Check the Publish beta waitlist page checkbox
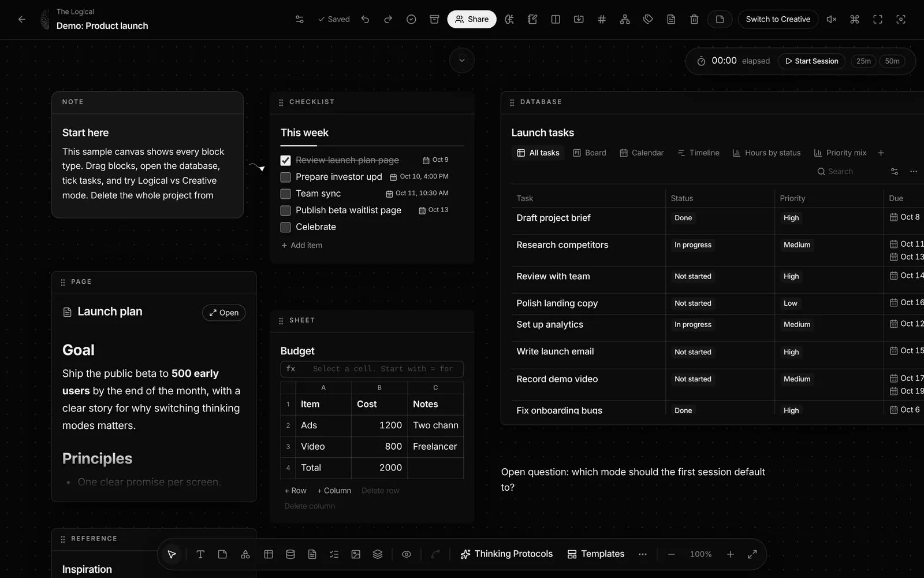The image size is (924, 578). (x=285, y=210)
